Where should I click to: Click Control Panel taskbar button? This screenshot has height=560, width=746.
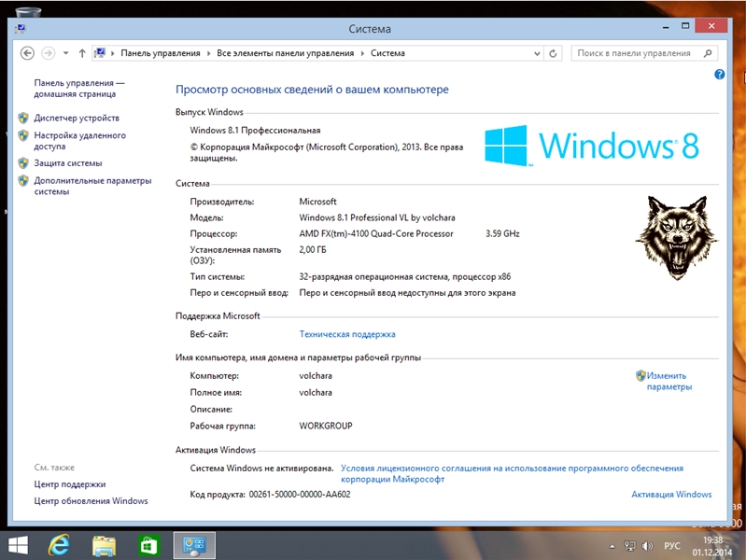tap(194, 545)
